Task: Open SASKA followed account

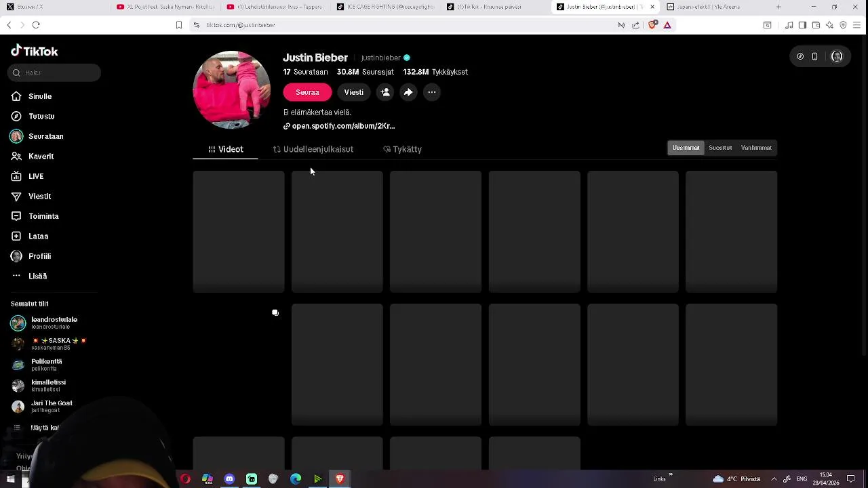Action: pos(49,344)
